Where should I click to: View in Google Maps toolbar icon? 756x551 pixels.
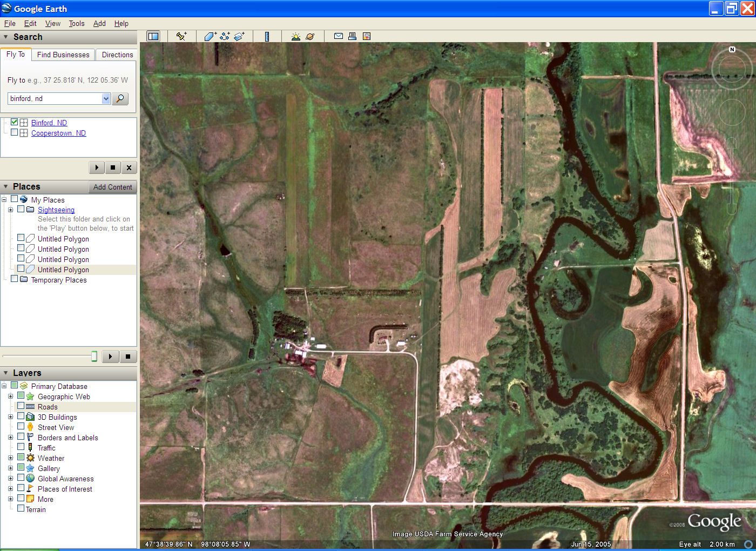pyautogui.click(x=367, y=36)
